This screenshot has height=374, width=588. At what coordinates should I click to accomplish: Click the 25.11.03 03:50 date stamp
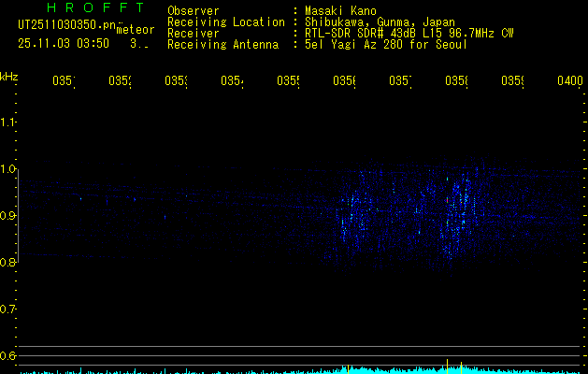tap(64, 43)
